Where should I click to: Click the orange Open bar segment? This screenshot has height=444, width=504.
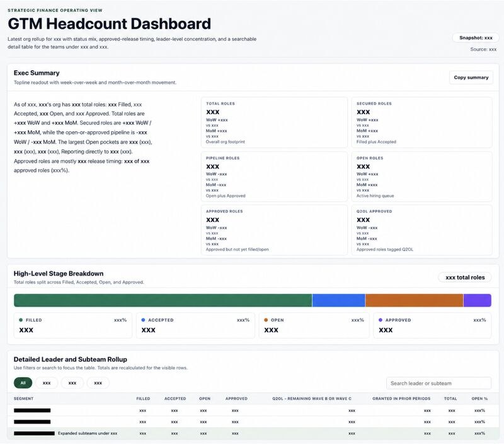[415, 300]
